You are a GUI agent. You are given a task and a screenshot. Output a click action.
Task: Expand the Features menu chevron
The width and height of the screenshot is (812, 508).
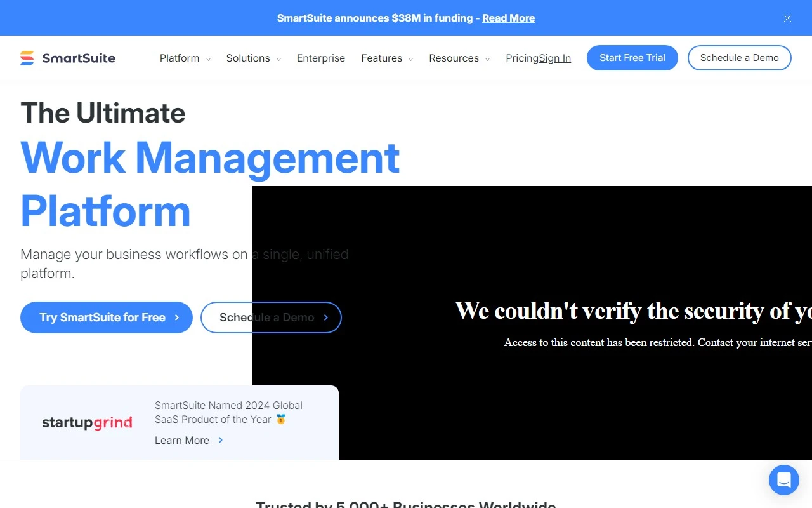410,59
